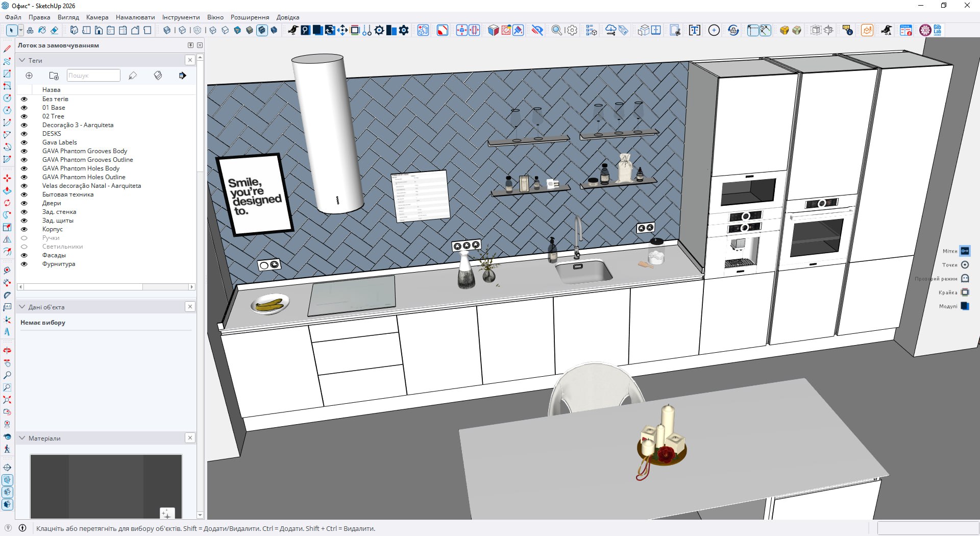The image size is (980, 536).
Task: Open the Камера menu
Action: (x=97, y=17)
